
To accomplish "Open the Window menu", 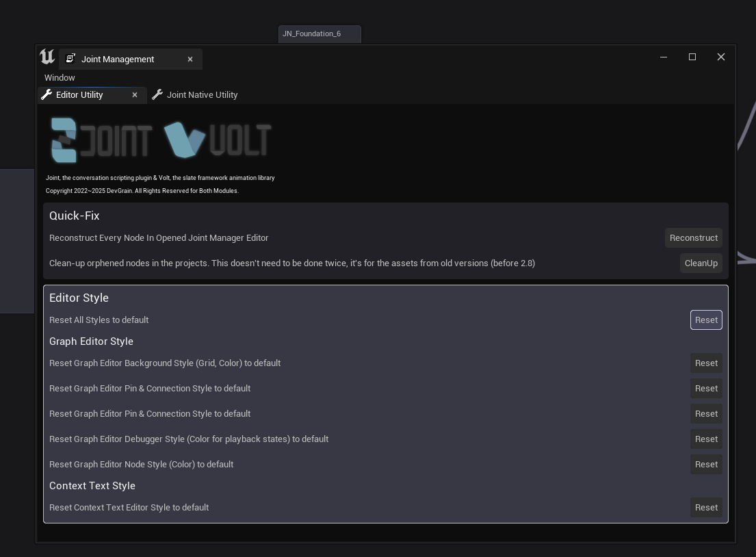I will point(60,78).
